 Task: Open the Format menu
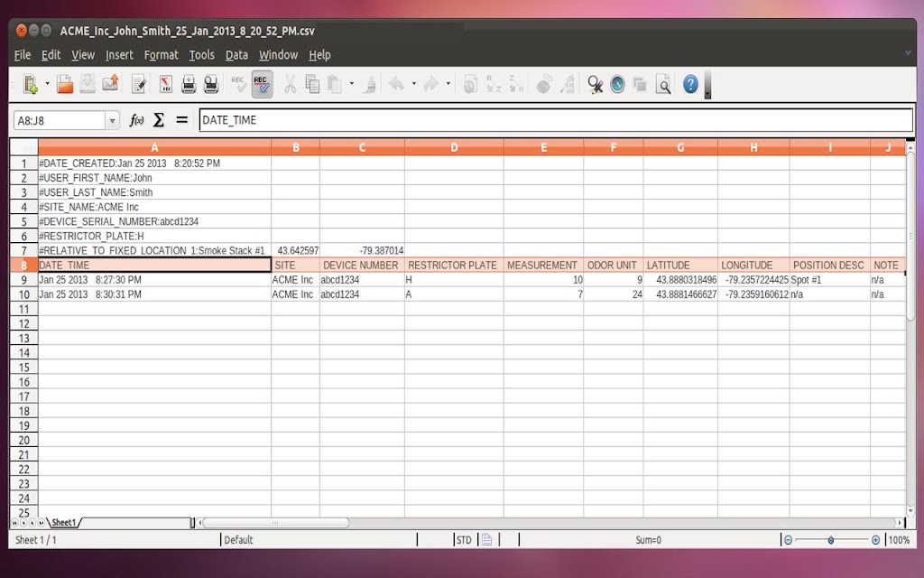tap(161, 55)
